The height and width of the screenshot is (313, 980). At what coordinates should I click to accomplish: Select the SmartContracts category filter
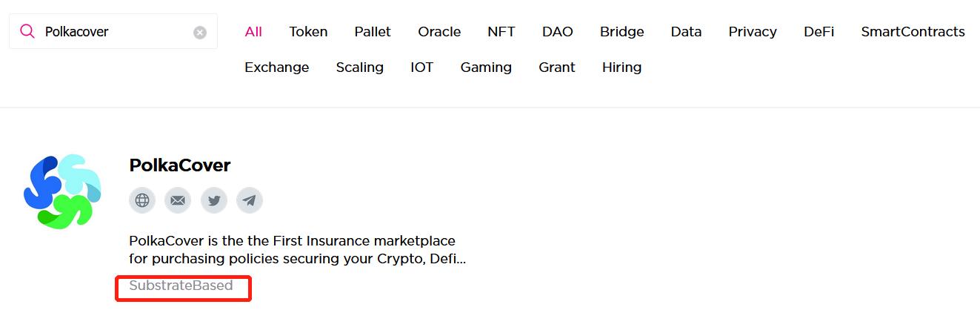point(913,32)
